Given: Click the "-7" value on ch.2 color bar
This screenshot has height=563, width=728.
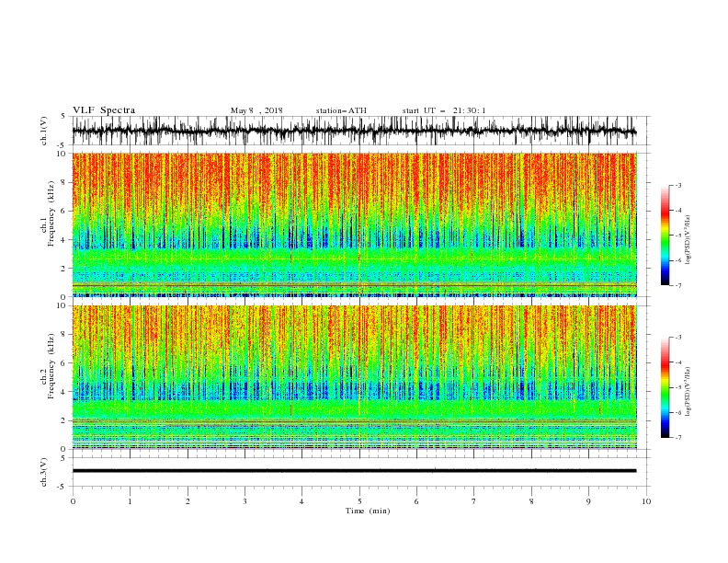Looking at the screenshot, I should click(677, 437).
